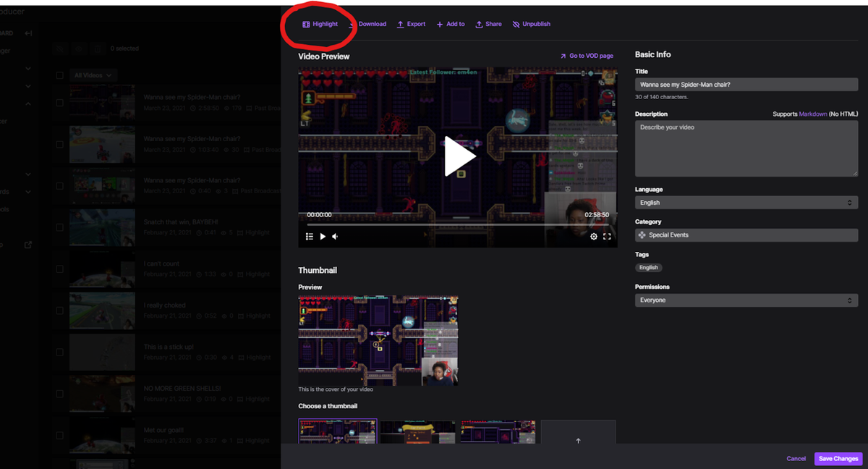Click the Unpublish icon
868x469 pixels.
tap(532, 24)
